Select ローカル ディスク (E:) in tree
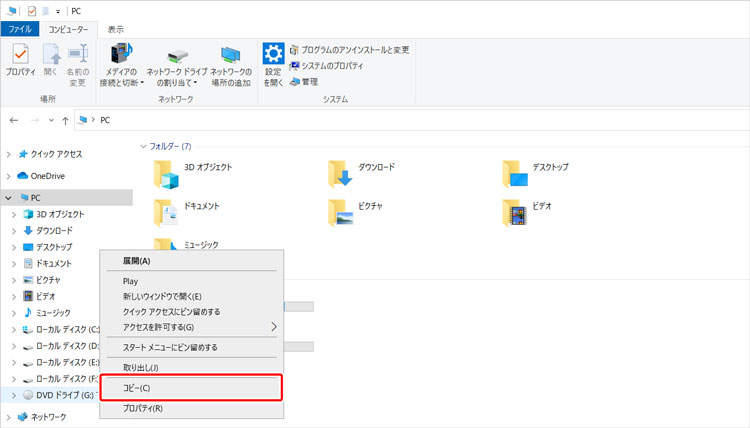Screen dimensions: 750x428 [x=61, y=362]
